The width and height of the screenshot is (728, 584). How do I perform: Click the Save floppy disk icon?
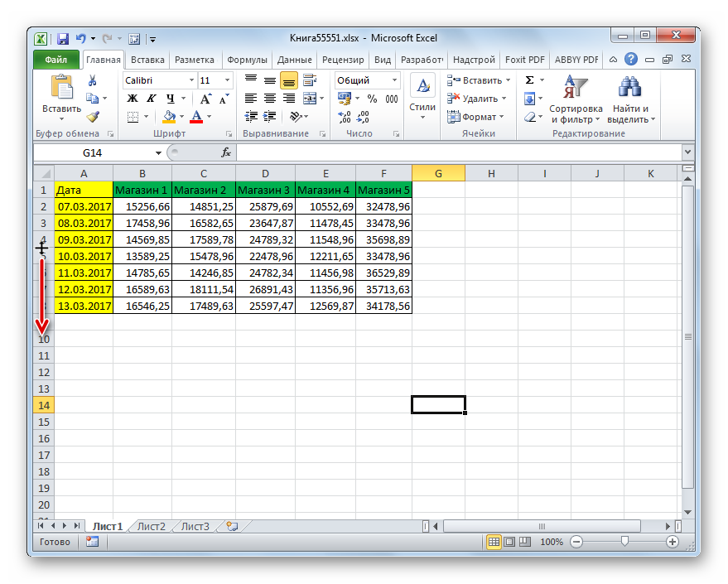click(63, 39)
